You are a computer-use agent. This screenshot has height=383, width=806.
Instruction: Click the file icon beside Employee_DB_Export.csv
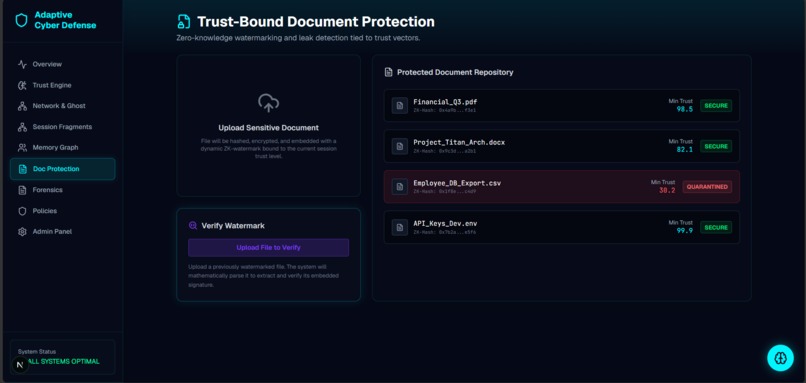click(x=400, y=187)
